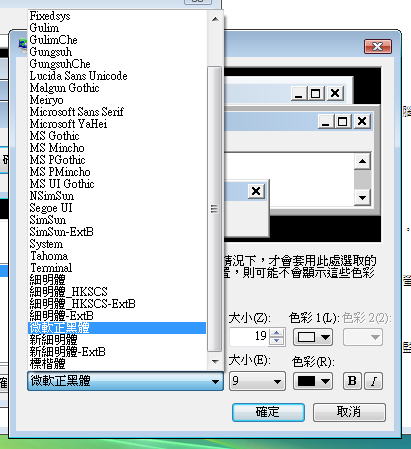Screen dimensions: 411x449
Task: Click preview window scrollbar up arrow
Action: pyautogui.click(x=362, y=162)
